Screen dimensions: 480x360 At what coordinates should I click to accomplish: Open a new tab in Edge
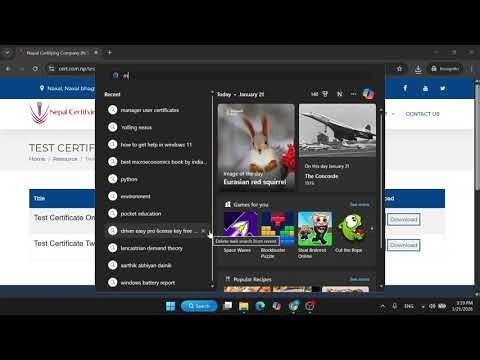click(109, 52)
